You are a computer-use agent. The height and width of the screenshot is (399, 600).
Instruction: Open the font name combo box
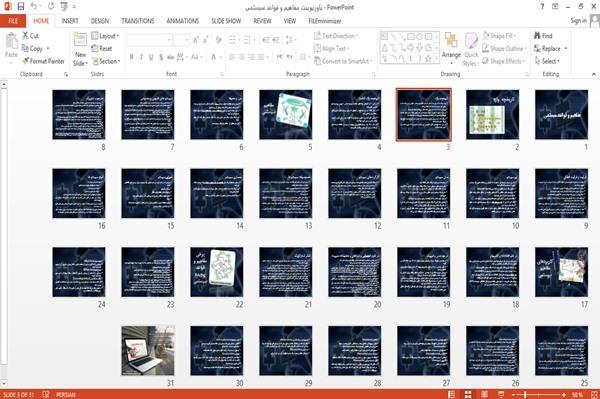149,40
